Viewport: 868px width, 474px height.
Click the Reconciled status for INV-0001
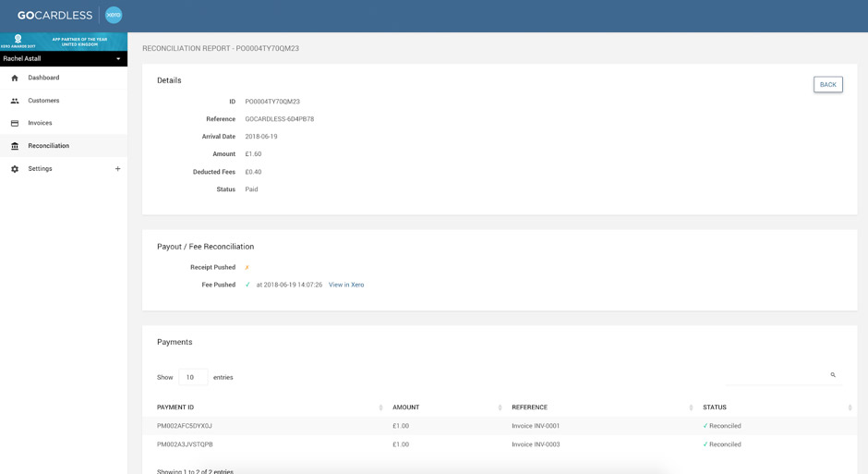pos(725,426)
